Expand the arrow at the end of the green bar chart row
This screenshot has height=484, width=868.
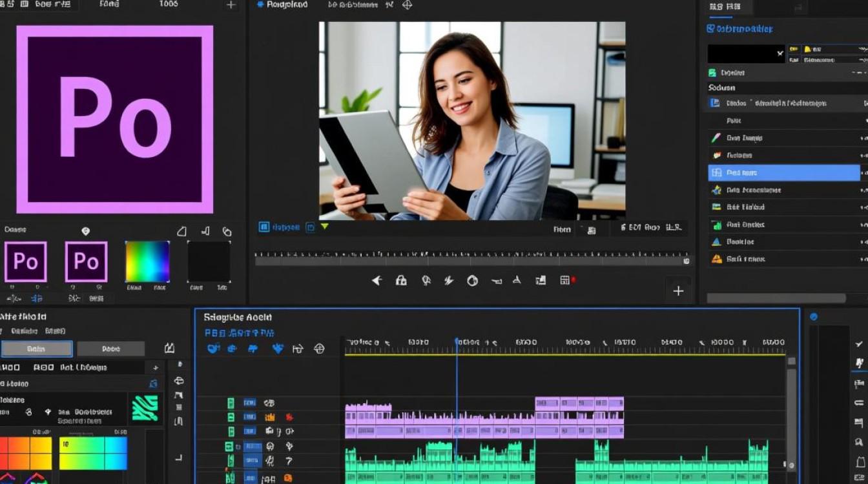point(863,225)
